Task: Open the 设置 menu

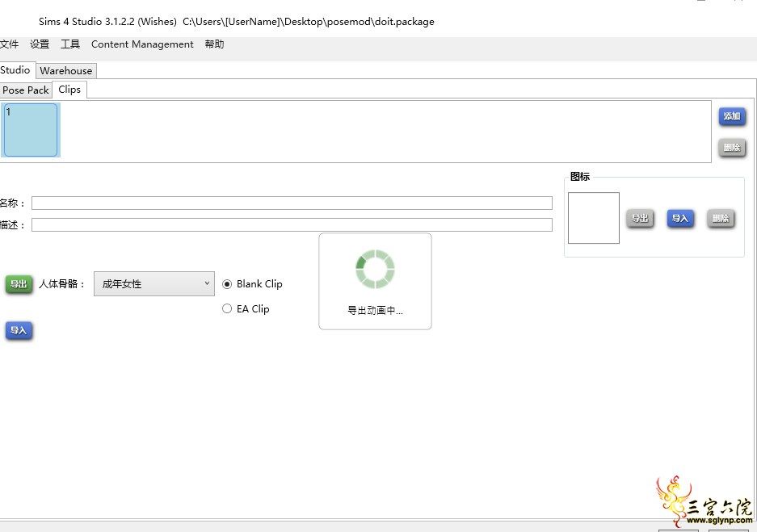Action: point(40,44)
